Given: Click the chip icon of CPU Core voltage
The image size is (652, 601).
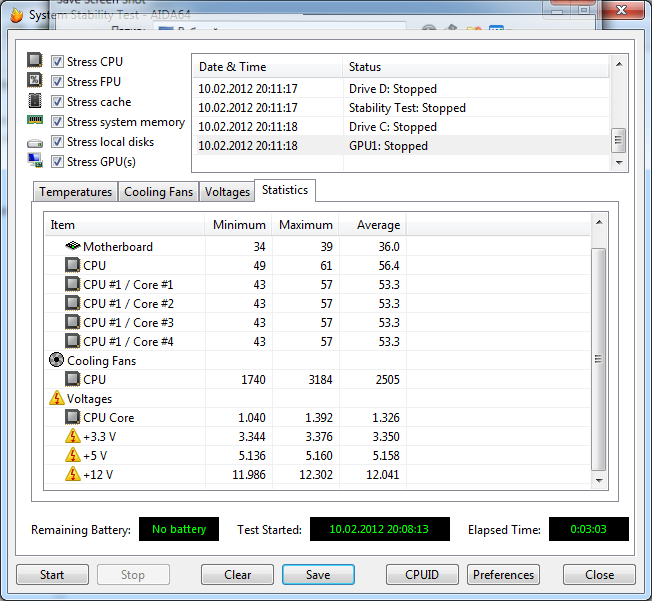Looking at the screenshot, I should 72,417.
